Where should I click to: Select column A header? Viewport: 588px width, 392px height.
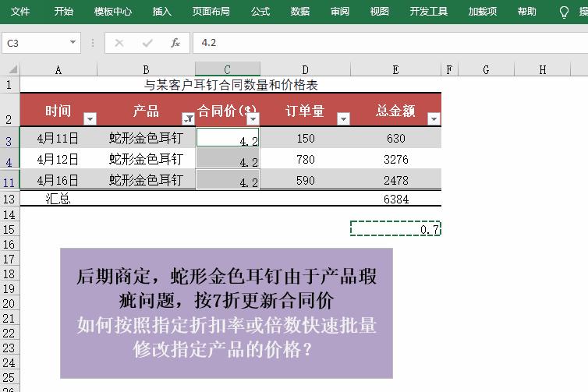point(58,69)
